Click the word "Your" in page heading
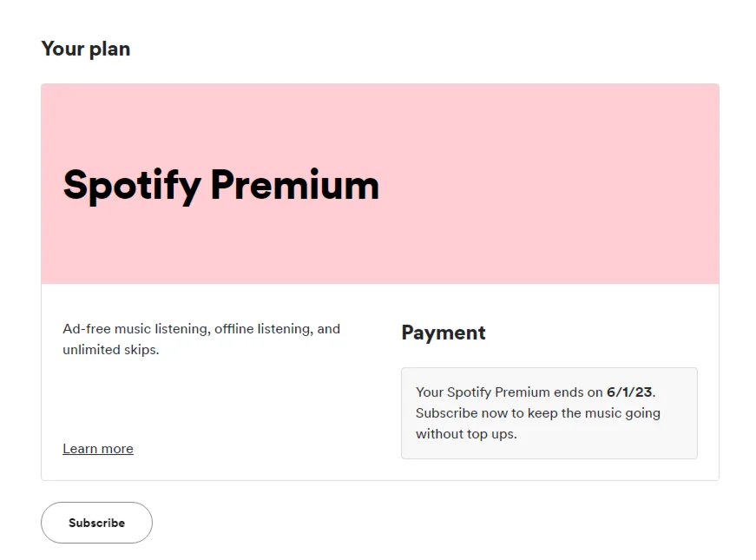 tap(62, 49)
